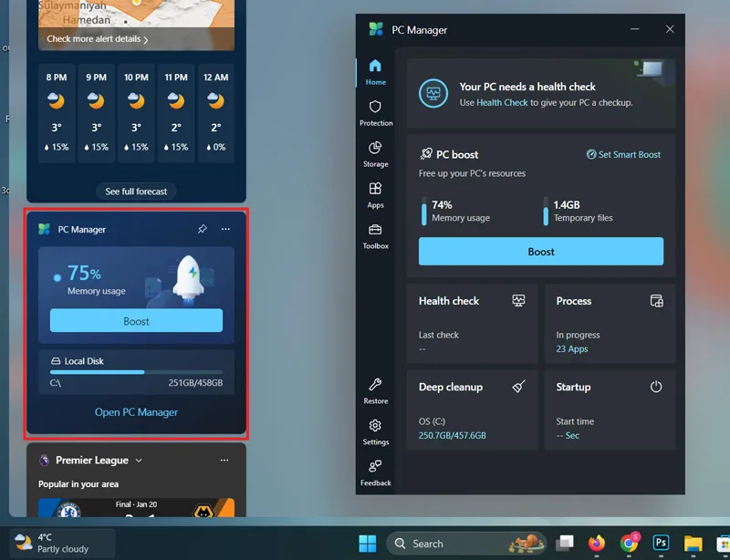Click the 74% Memory usage indicator
Viewport: 730px width, 560px height.
[456, 211]
